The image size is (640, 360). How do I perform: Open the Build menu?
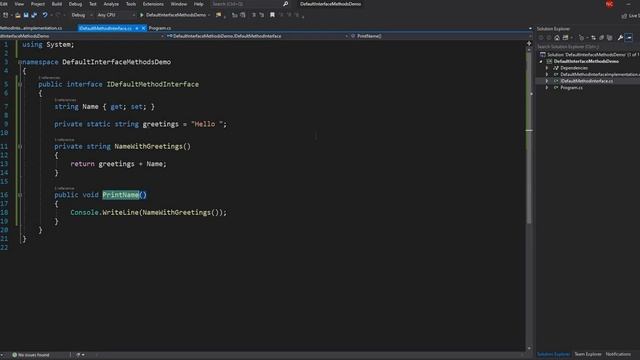coord(57,4)
